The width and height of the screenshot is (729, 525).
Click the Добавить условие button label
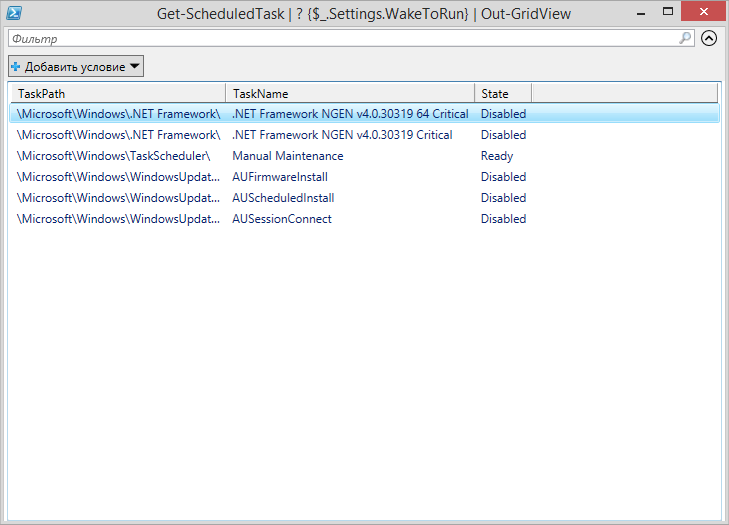[75, 67]
